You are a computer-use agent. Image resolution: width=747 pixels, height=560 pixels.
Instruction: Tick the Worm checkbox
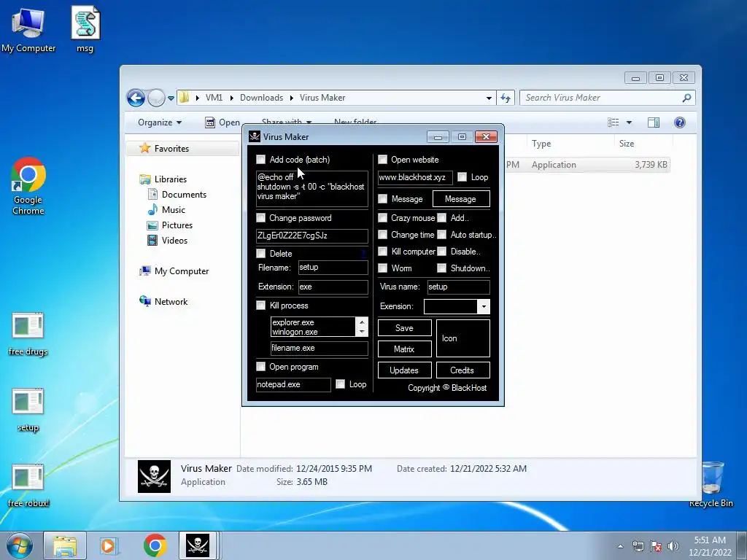[382, 268]
